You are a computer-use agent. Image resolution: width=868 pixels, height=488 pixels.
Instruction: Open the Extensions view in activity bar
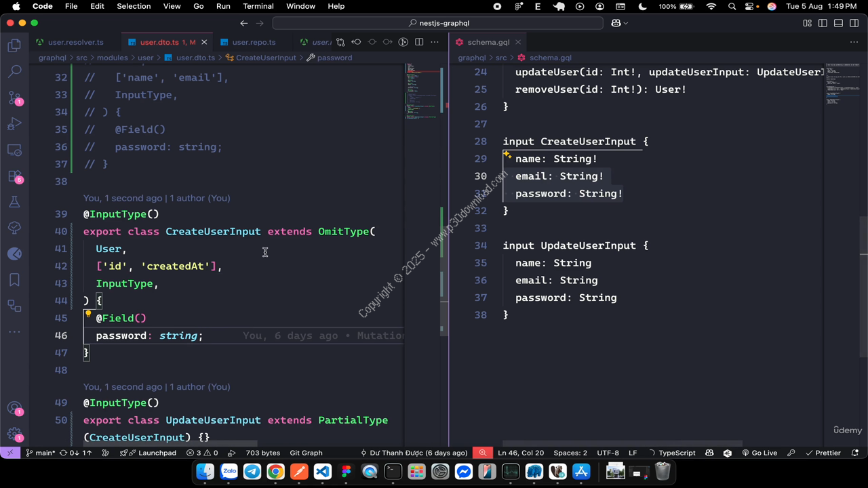pyautogui.click(x=14, y=176)
